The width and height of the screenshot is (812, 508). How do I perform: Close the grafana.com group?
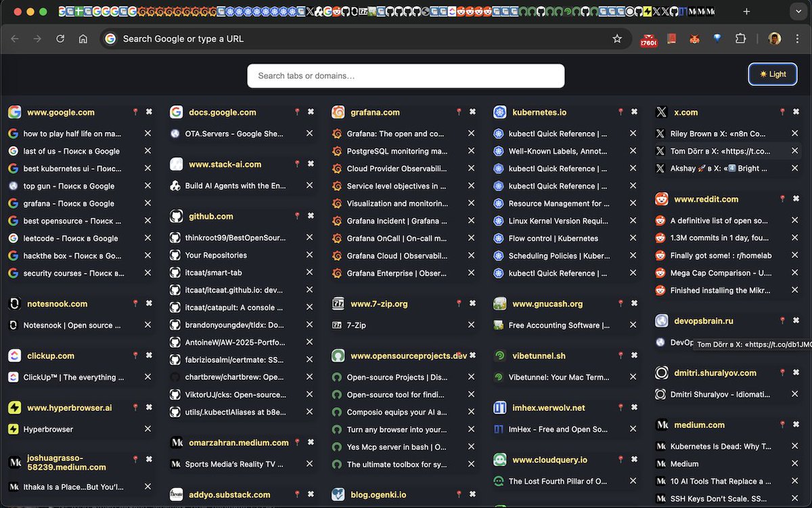click(472, 112)
